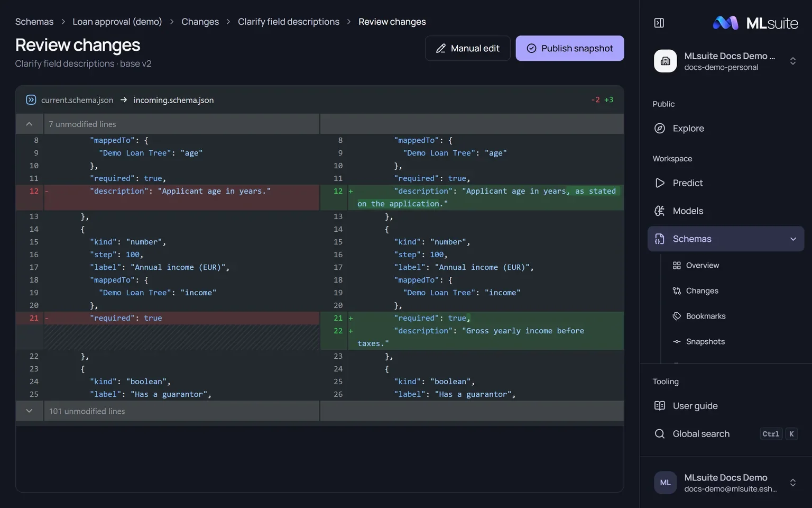This screenshot has width=812, height=508.
Task: Click the -2 removed lines count
Action: click(x=595, y=99)
